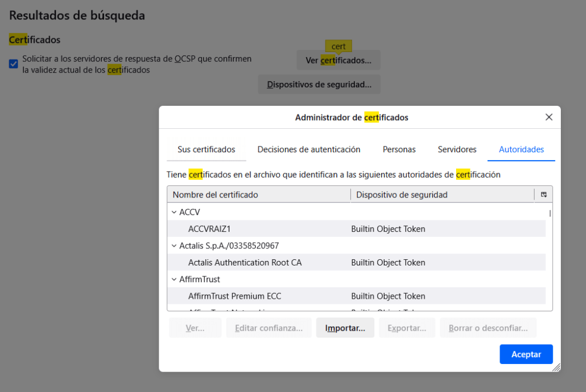
Task: Collapse the ACCV certificate group
Action: point(174,212)
